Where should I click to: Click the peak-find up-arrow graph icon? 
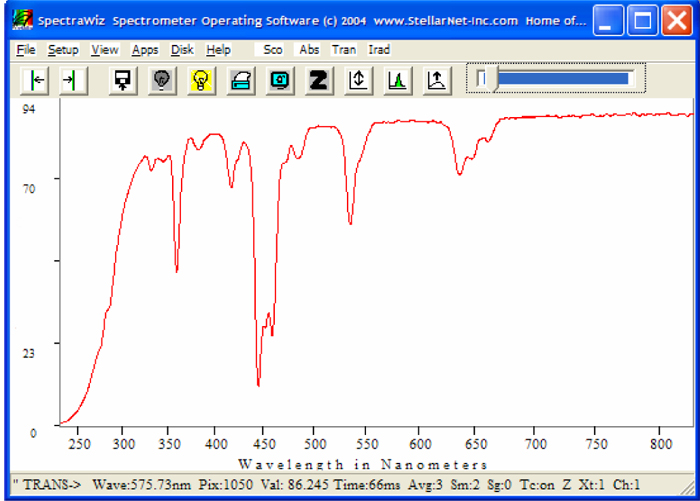coord(437,81)
